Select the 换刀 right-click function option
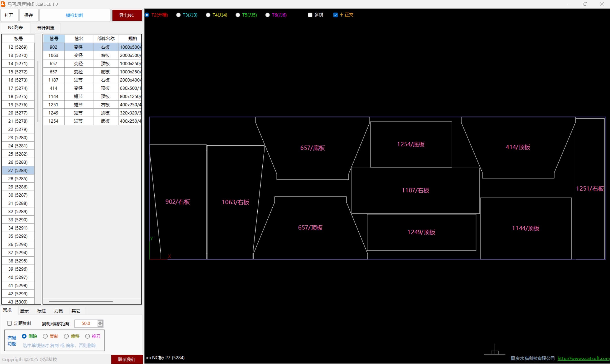610x364 pixels. pyautogui.click(x=87, y=336)
